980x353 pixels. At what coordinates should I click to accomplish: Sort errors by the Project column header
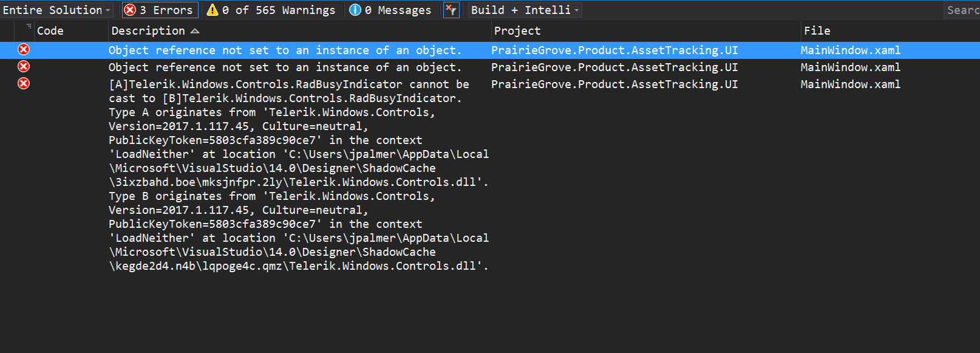(x=517, y=31)
